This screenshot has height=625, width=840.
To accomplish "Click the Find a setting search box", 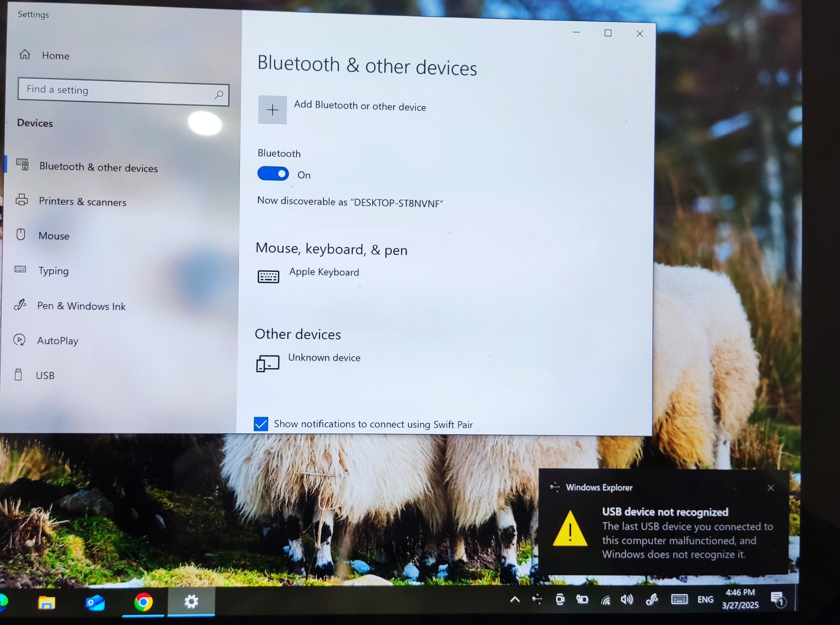I will [114, 91].
